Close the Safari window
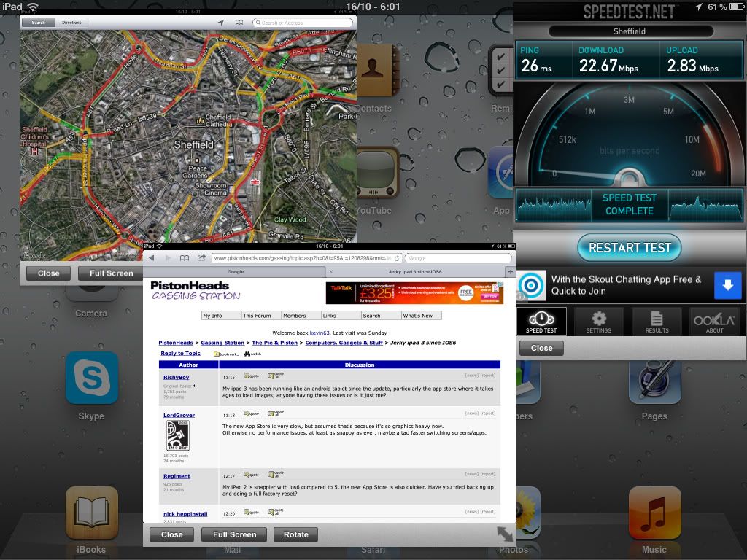This screenshot has width=747, height=560. 172,534
